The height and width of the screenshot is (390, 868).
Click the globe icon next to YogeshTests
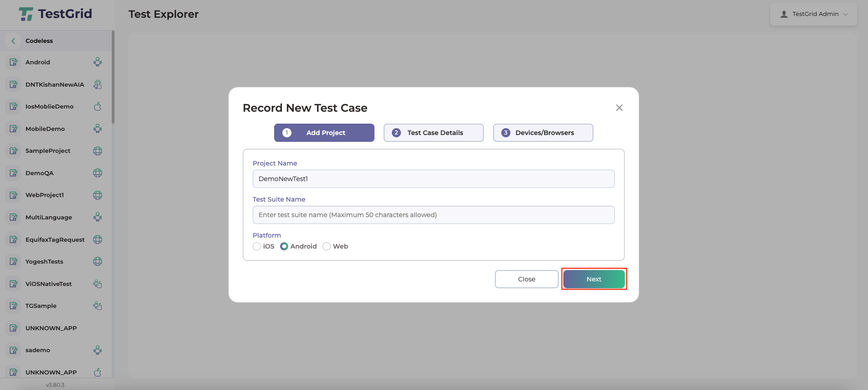coord(98,261)
